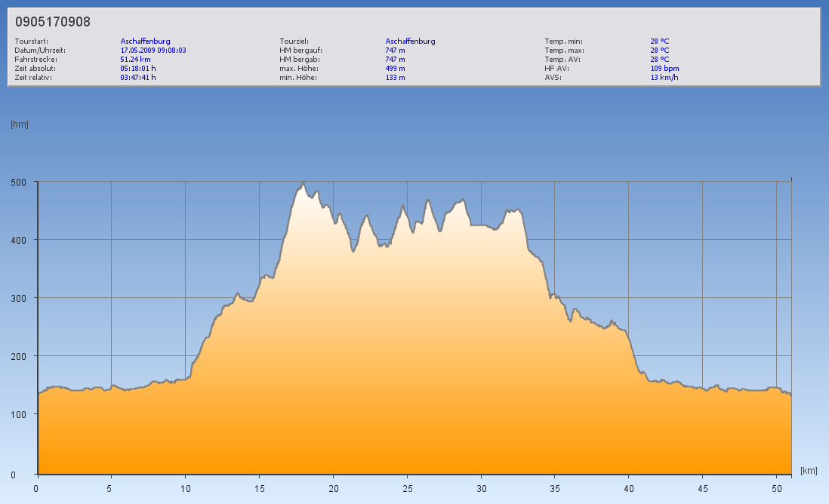829x504 pixels.
Task: Click the [km] horizontal axis unit label
Action: 809,471
